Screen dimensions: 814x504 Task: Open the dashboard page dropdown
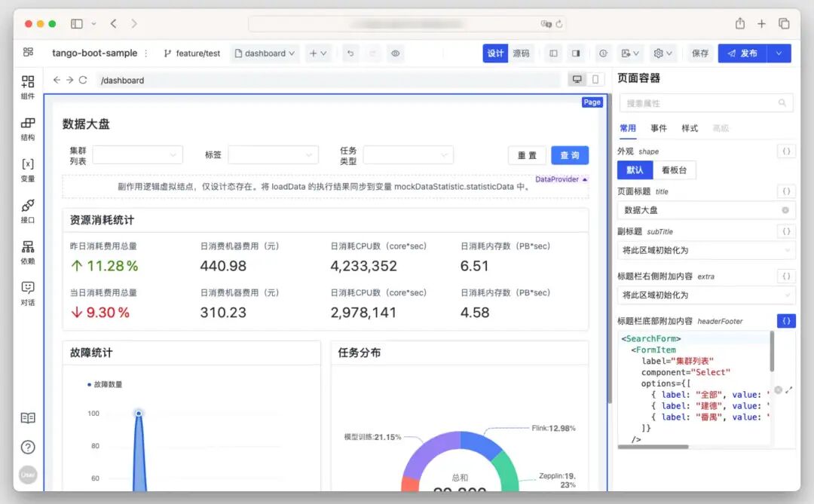pyautogui.click(x=265, y=53)
